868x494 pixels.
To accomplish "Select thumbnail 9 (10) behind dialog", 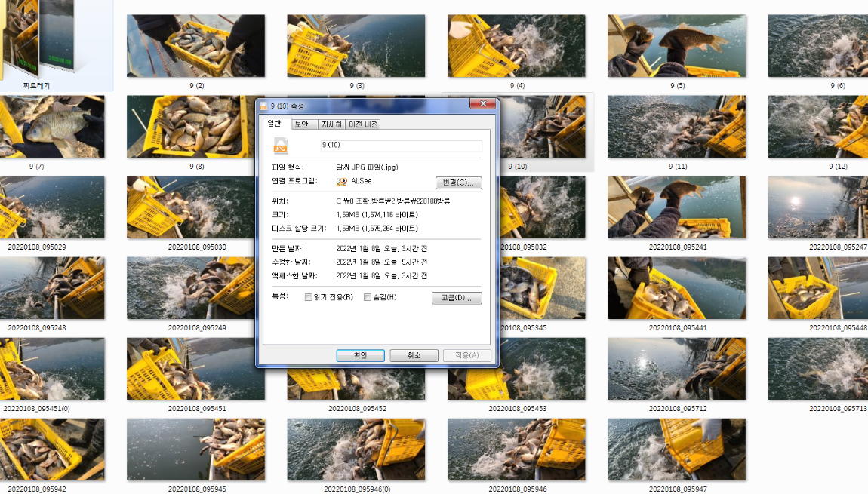I will click(543, 127).
